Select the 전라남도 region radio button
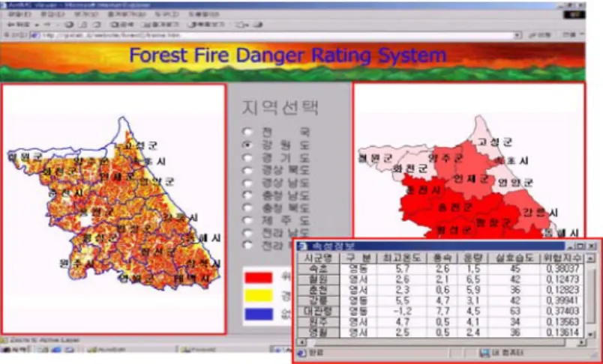This screenshot has height=364, width=603. click(248, 233)
